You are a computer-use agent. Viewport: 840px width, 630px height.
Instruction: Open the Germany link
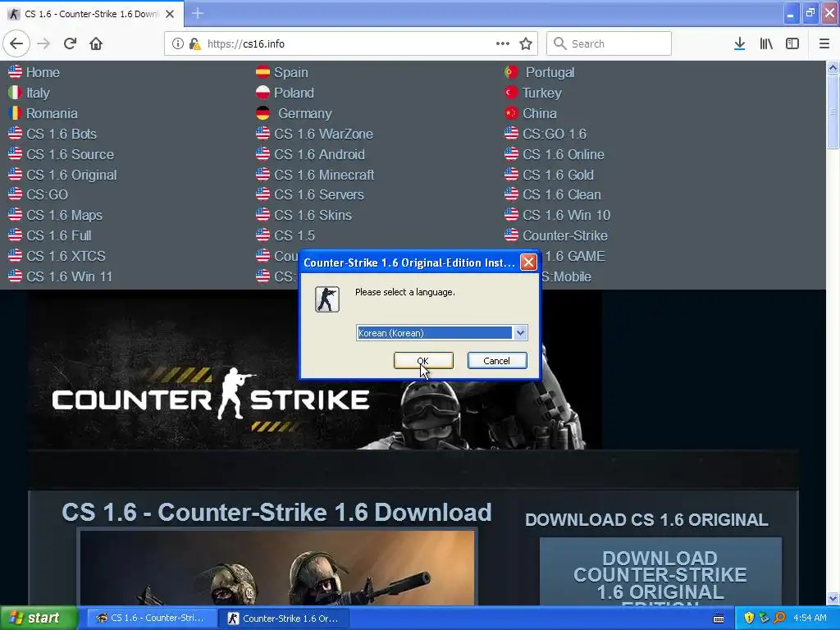click(x=305, y=113)
